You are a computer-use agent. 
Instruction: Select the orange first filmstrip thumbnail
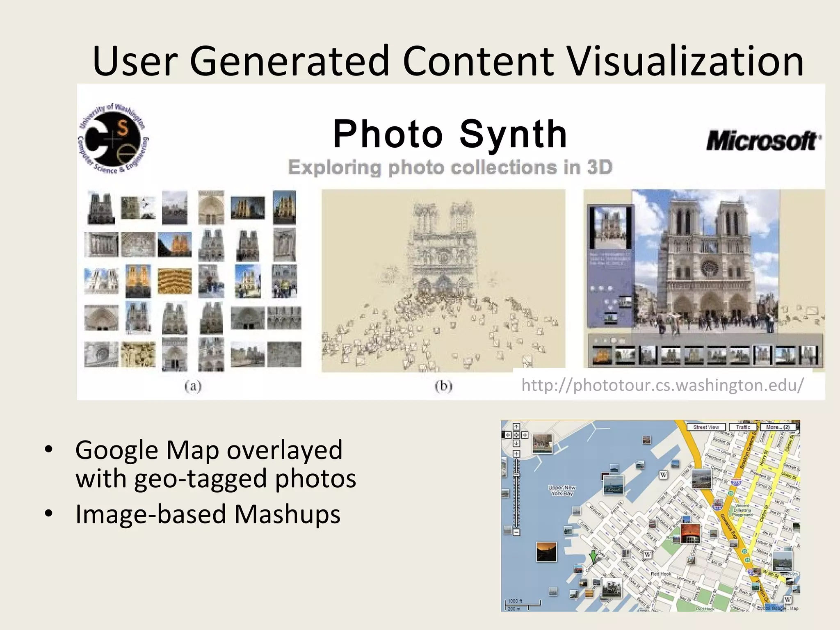[603, 355]
